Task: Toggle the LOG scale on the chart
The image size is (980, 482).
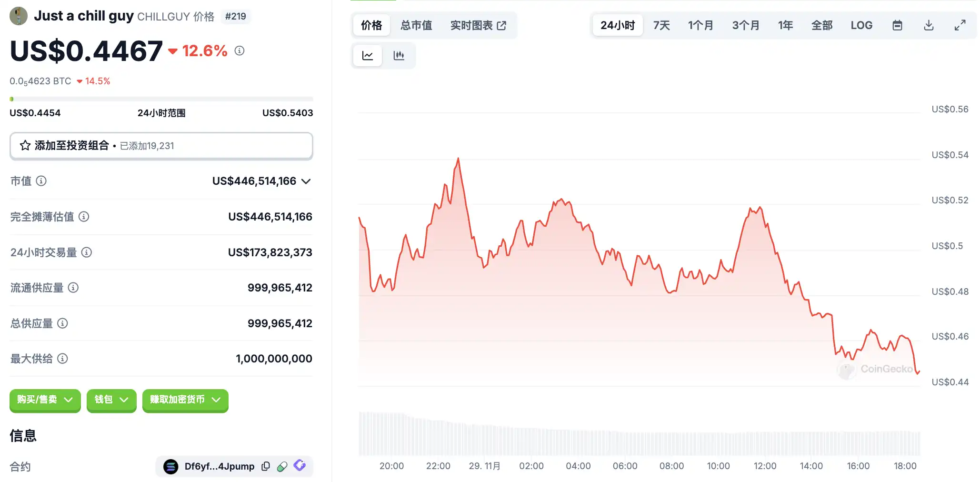Action: (x=861, y=25)
